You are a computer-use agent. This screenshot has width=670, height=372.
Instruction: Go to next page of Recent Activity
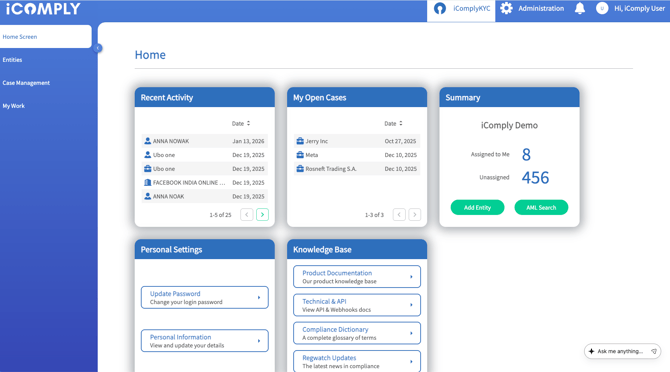(x=262, y=214)
